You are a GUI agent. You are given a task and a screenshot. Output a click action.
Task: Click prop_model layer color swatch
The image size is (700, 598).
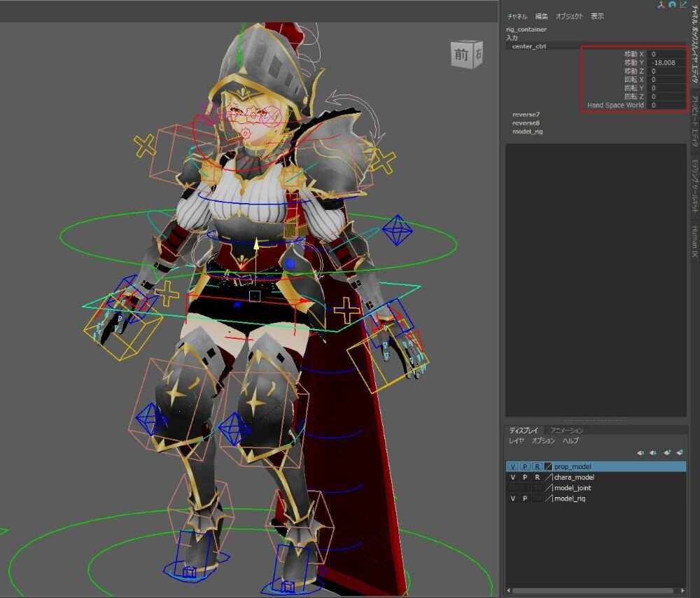tap(549, 466)
